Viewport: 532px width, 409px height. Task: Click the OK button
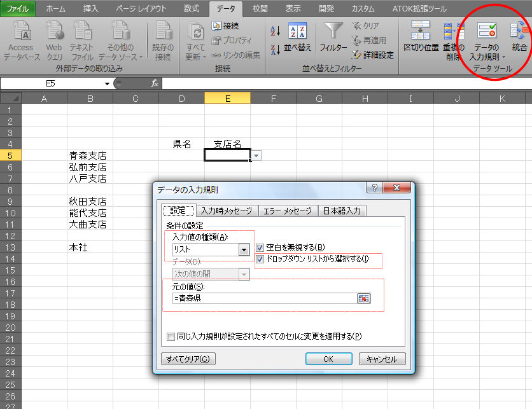[328, 359]
